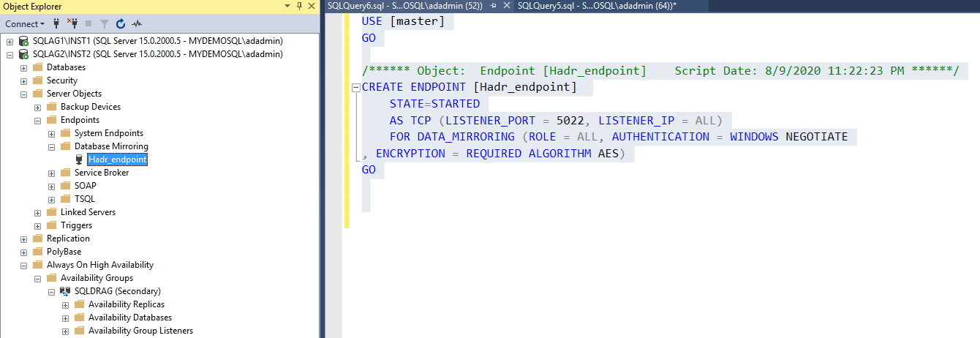Pin the SQLQuery6.sql tab
The width and height of the screenshot is (980, 338).
point(493,5)
